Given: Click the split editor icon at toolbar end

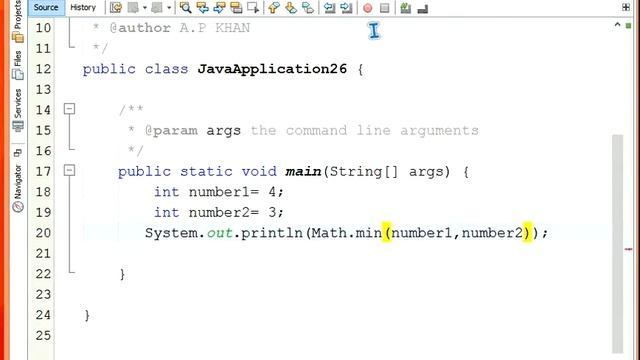Looking at the screenshot, I should [x=626, y=7].
